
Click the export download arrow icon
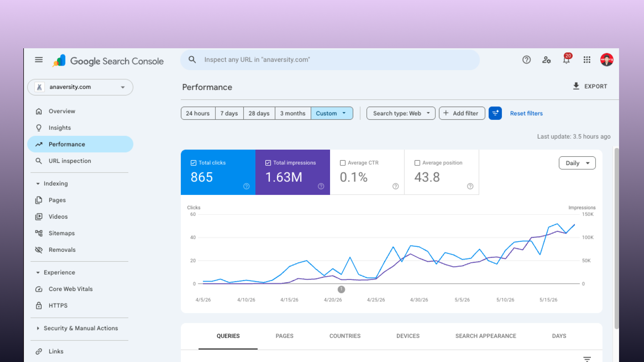point(576,86)
